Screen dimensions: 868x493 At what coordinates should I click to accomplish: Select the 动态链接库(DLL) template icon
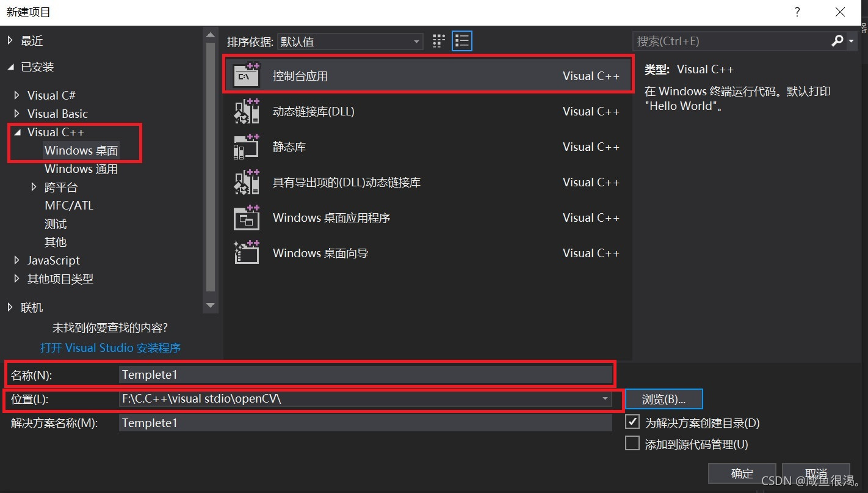pos(247,111)
